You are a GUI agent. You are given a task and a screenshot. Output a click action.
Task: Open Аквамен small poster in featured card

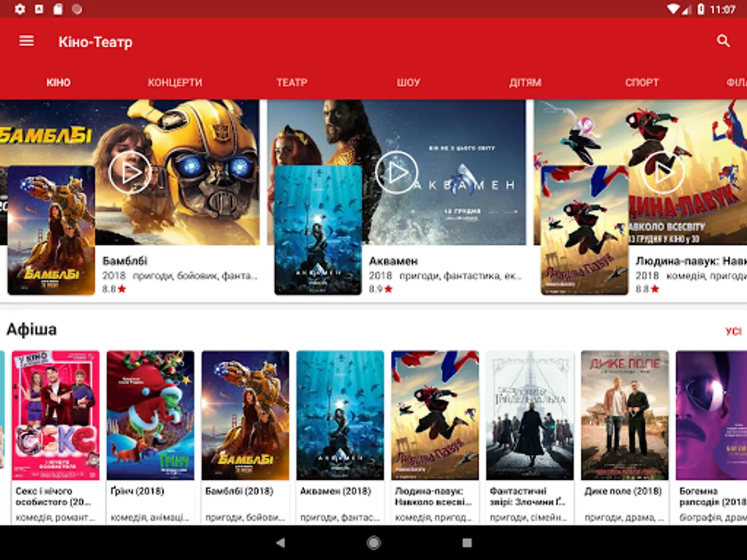click(x=318, y=230)
